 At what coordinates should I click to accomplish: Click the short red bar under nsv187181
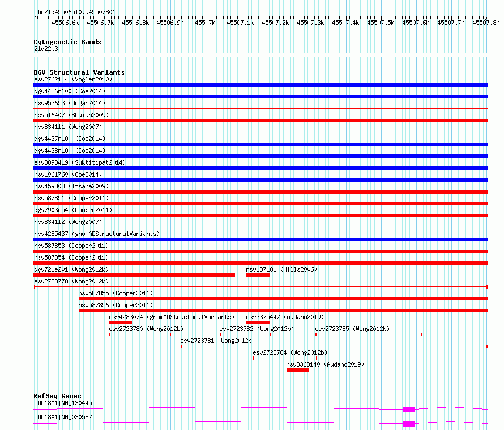point(258,275)
